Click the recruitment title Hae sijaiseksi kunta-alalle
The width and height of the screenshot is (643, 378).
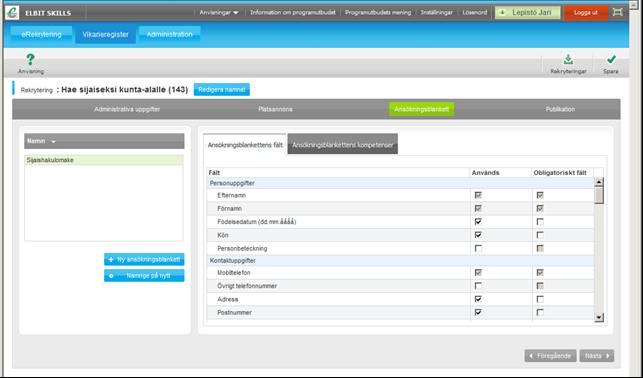(125, 89)
